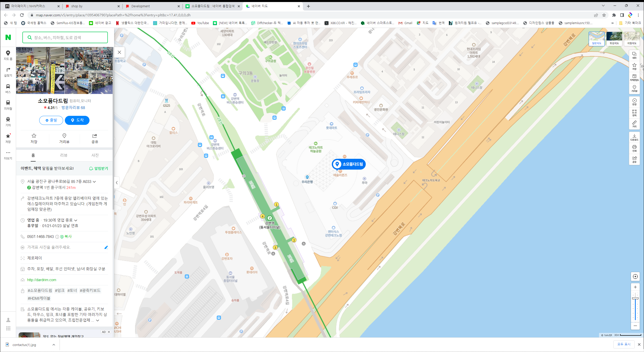Open the http://dardrim.com link
This screenshot has width=644, height=352.
click(42, 280)
